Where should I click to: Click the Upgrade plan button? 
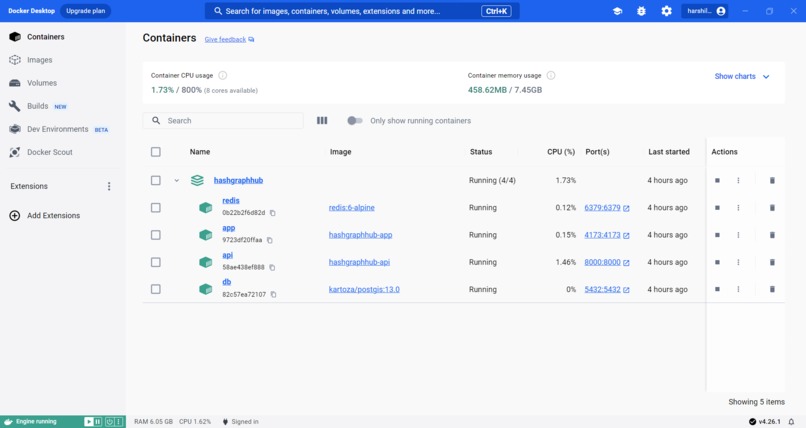click(x=85, y=11)
